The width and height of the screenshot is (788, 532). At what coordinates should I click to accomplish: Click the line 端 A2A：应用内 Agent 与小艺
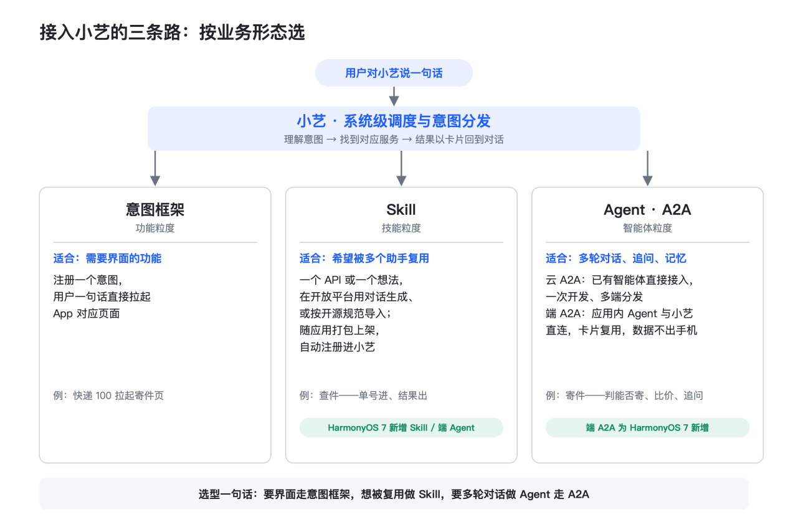click(619, 313)
